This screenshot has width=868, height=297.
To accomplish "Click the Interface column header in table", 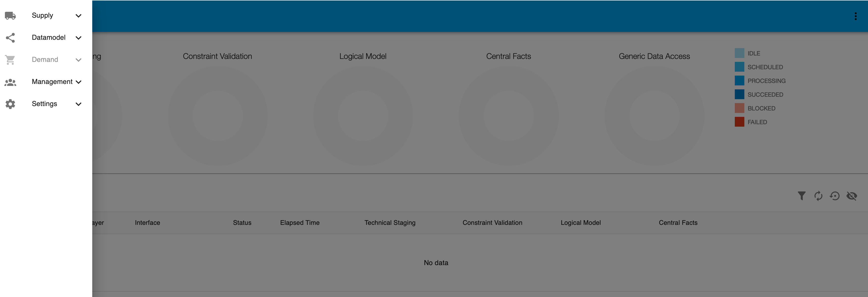I will coord(147,222).
